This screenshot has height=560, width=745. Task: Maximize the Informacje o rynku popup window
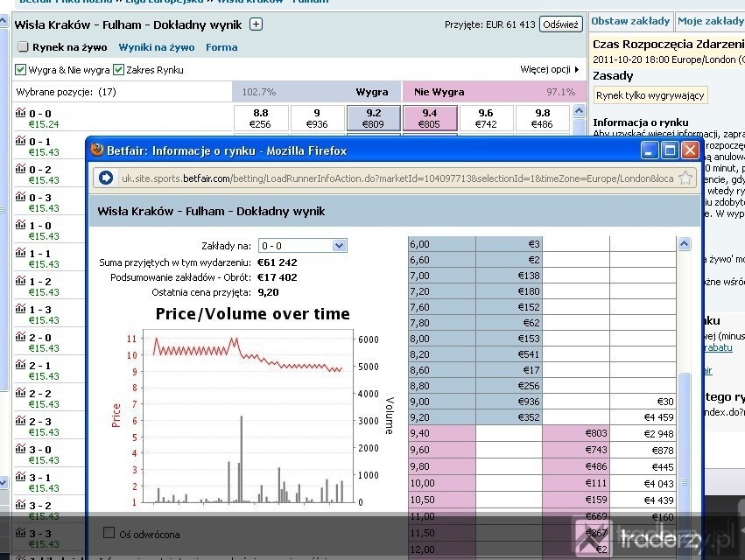coord(670,151)
